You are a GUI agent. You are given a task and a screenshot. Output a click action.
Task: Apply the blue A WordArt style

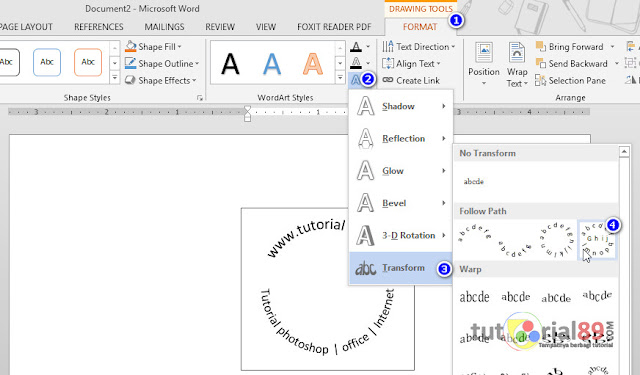tap(272, 64)
